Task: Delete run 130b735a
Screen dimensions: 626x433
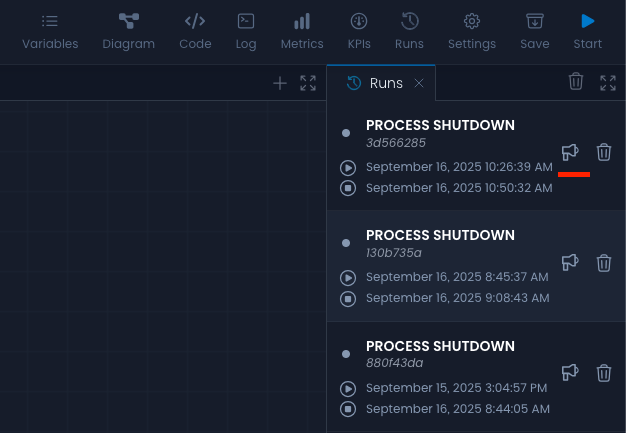Action: [x=604, y=263]
